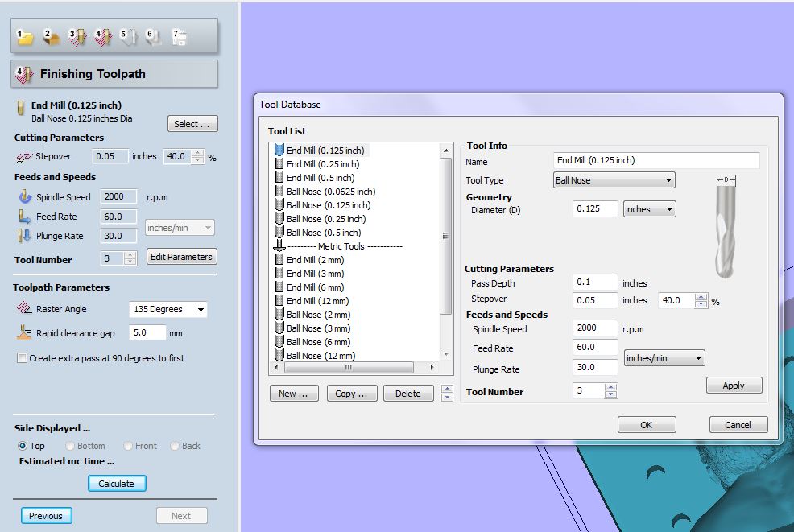Image resolution: width=794 pixels, height=532 pixels.
Task: Open step 6 preview icon
Action: click(x=154, y=36)
